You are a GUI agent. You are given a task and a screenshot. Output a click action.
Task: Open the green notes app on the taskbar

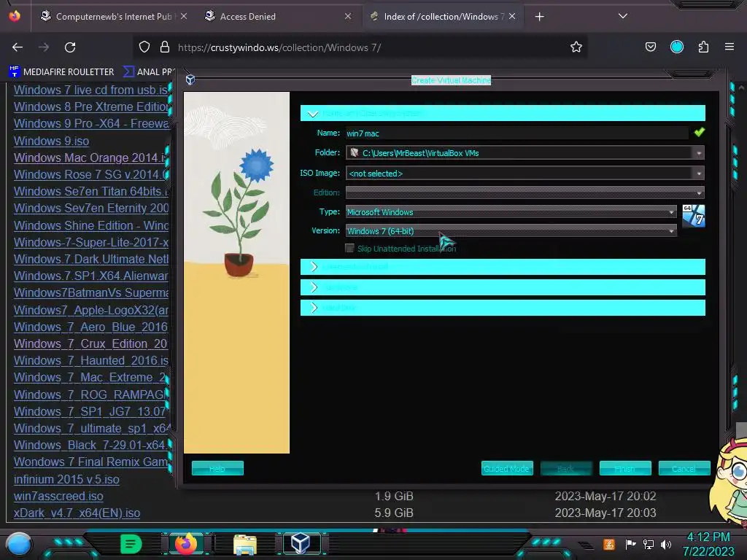131,544
